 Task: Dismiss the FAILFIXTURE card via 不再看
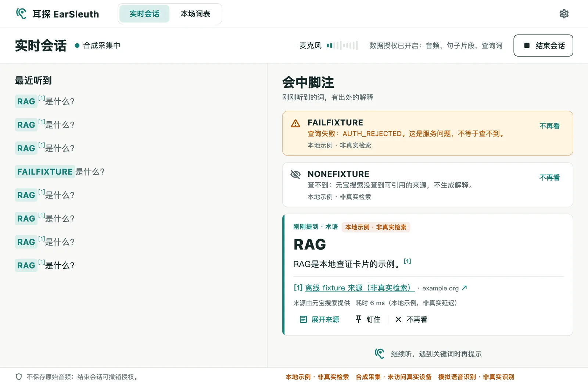[549, 126]
